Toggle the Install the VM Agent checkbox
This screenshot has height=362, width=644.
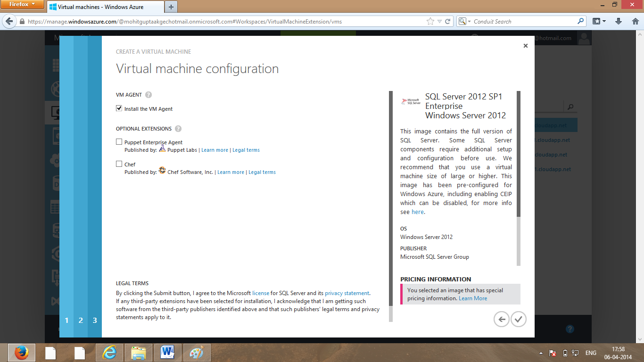click(119, 108)
